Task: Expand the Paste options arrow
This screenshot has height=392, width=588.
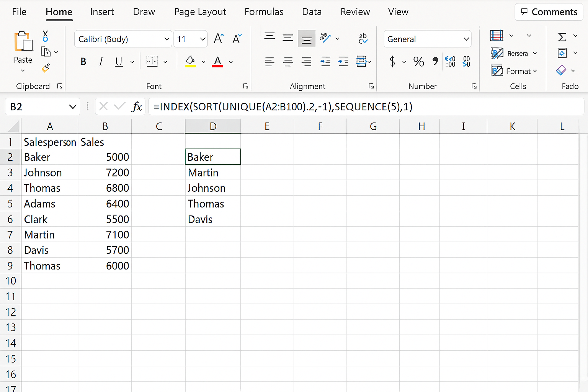Action: tap(23, 70)
